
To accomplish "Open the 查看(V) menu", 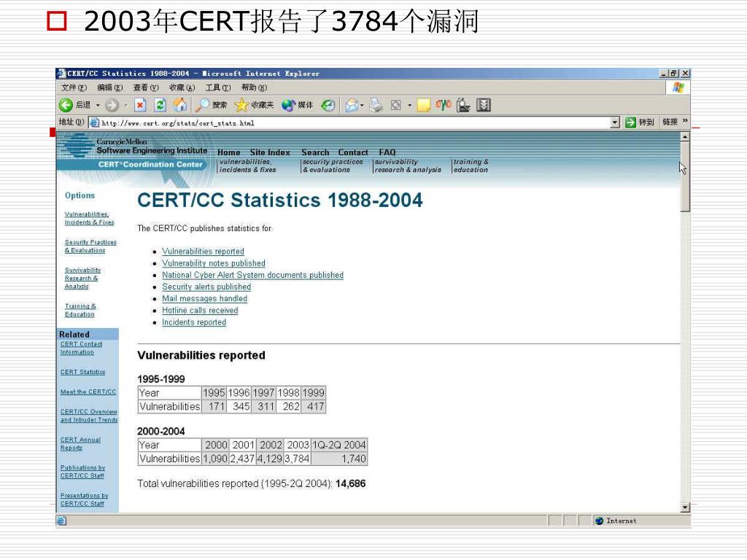I will (x=146, y=87).
